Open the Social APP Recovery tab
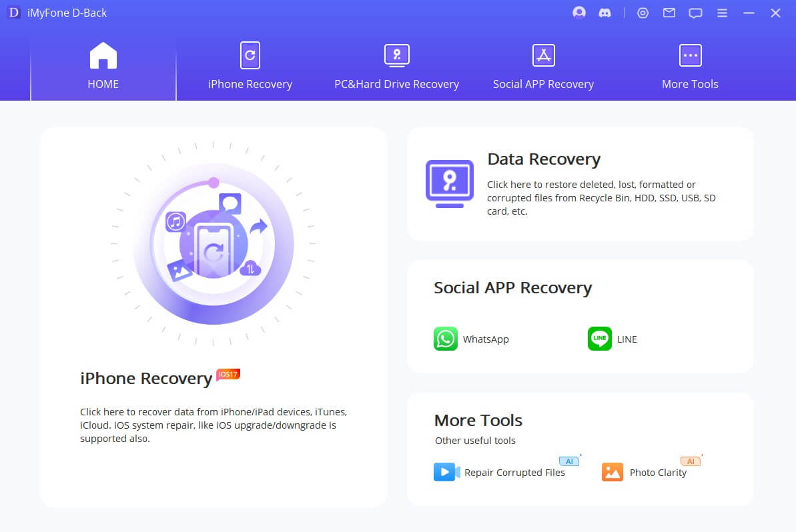 (x=543, y=67)
